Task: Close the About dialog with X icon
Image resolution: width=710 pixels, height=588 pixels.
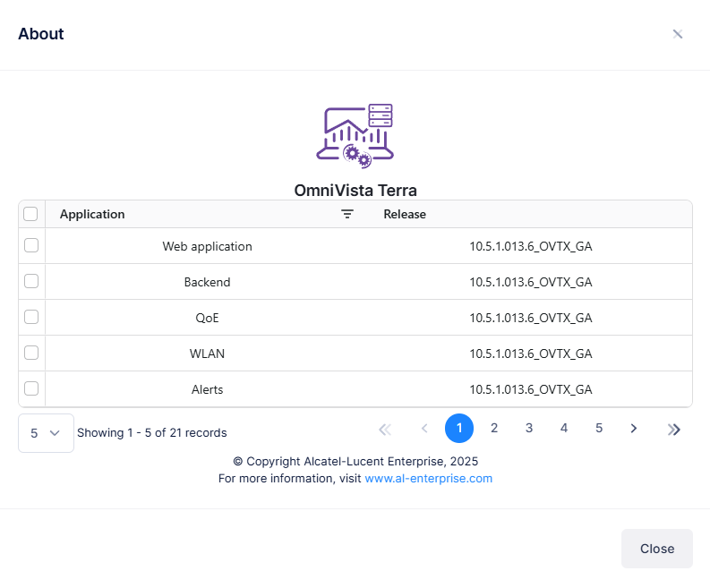Action: point(678,34)
